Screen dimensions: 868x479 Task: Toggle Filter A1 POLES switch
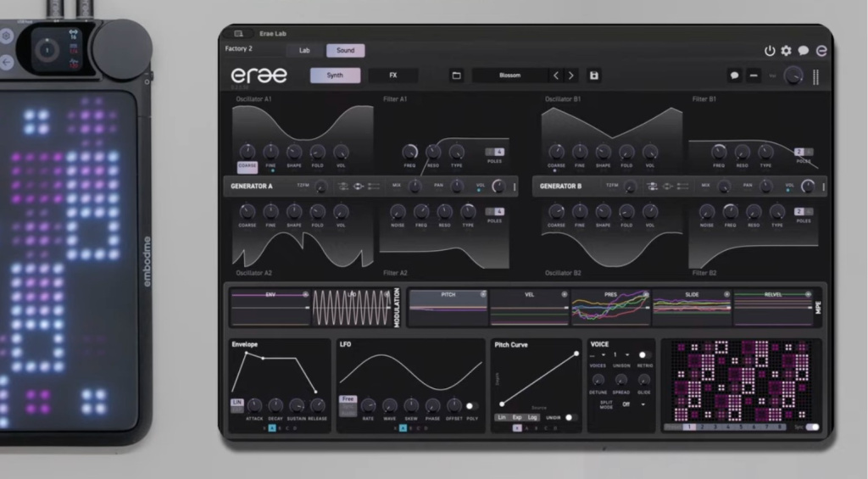(495, 152)
